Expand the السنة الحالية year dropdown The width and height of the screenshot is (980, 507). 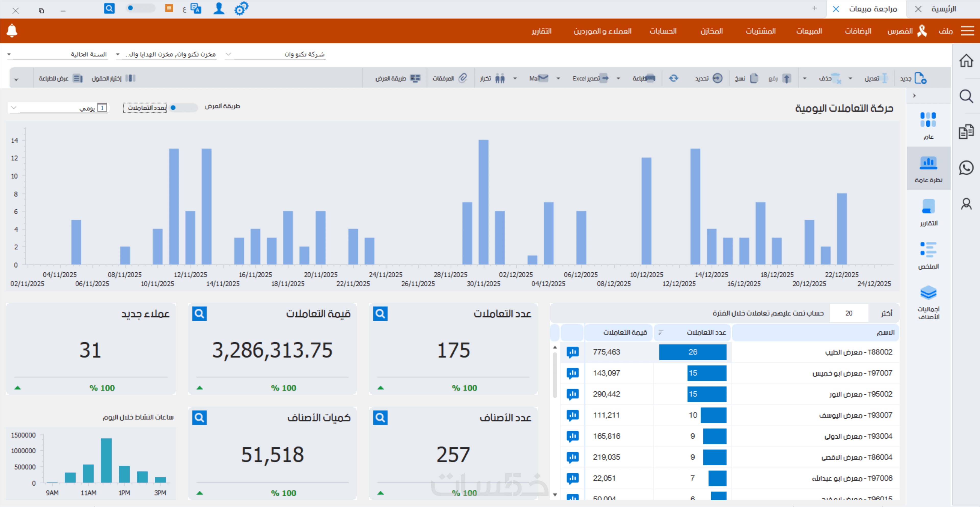(x=9, y=54)
